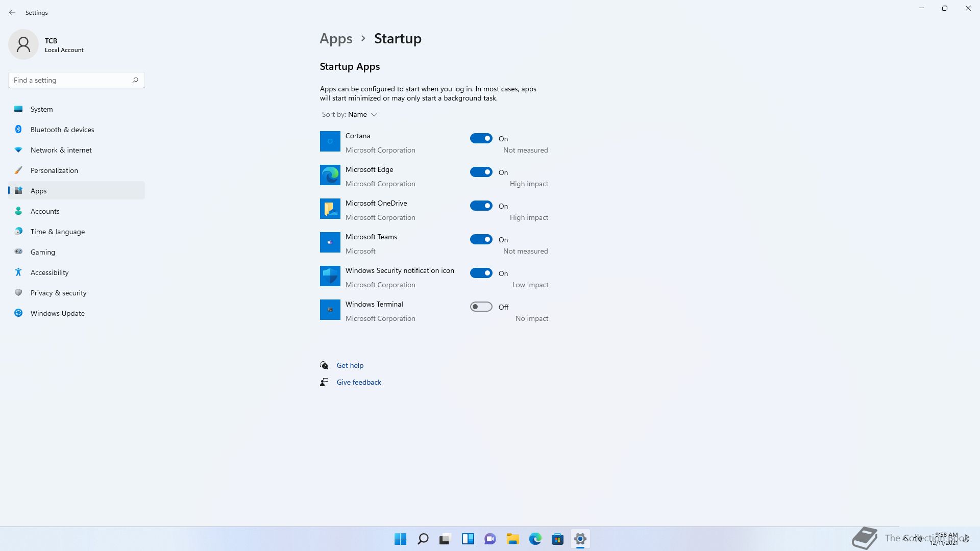Click the Microsoft OneDrive app icon
This screenshot has width=980, height=551.
[330, 209]
